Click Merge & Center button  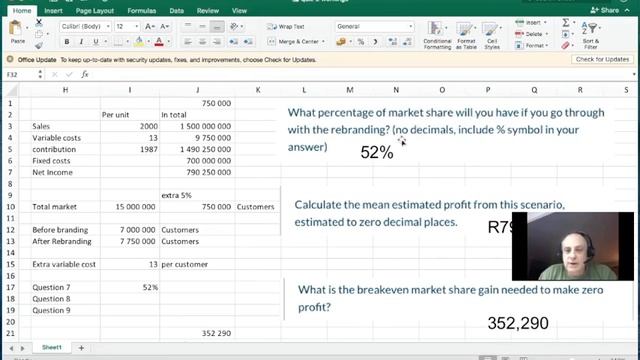tap(293, 42)
